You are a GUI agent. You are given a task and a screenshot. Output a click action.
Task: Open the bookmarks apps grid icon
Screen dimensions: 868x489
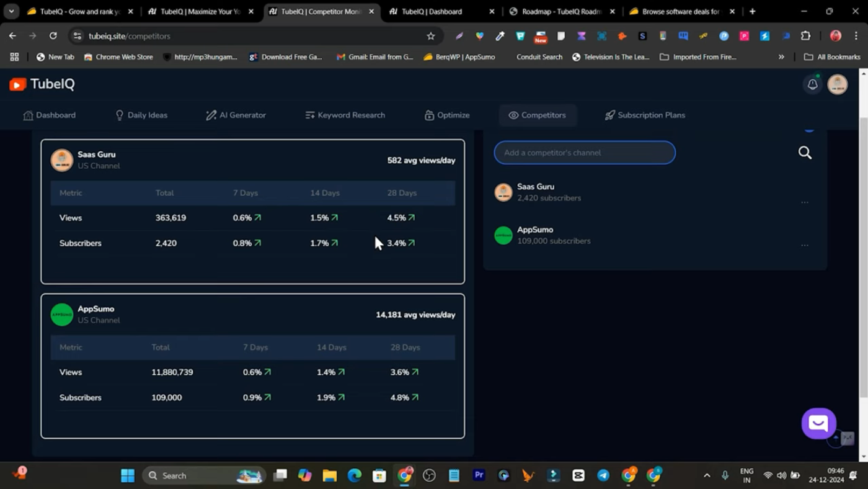coord(14,56)
